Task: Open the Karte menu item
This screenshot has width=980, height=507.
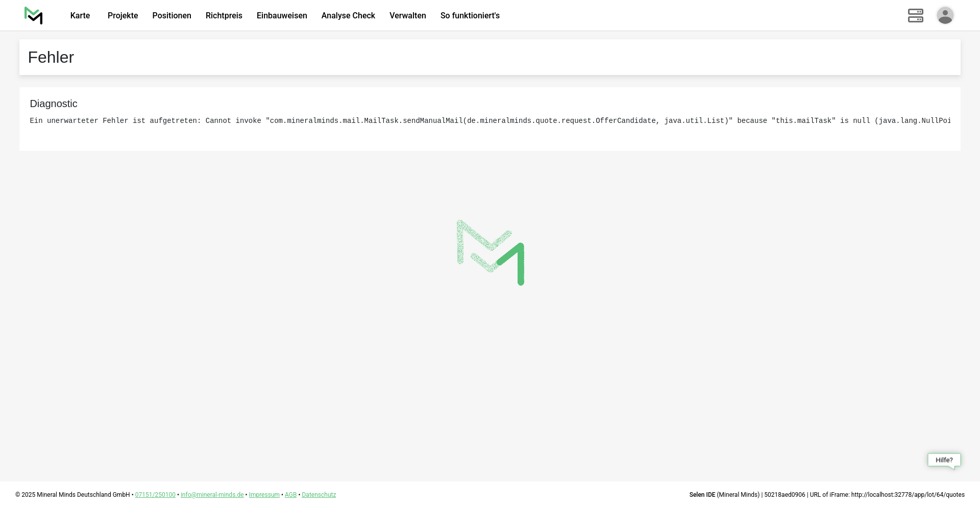Action: (x=80, y=16)
